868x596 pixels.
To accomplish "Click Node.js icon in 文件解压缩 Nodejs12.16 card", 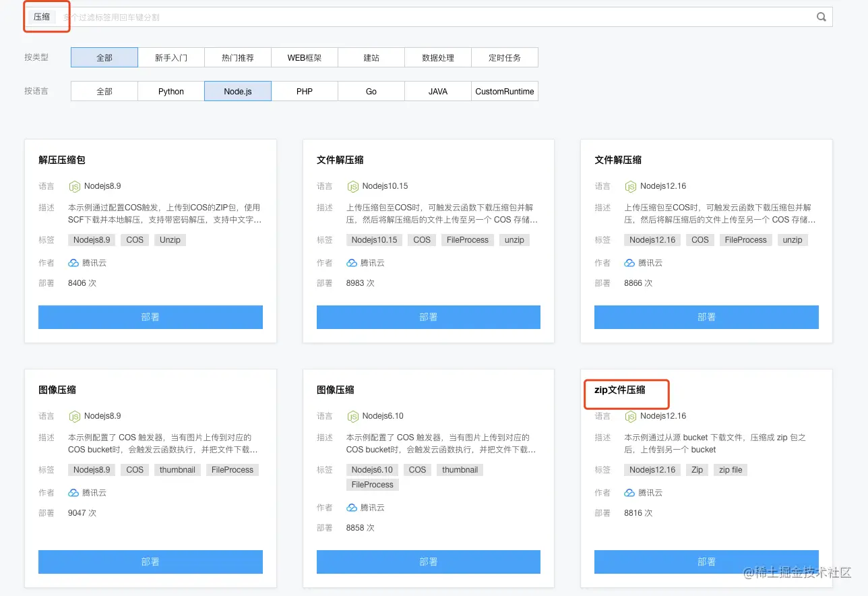I will (x=631, y=186).
